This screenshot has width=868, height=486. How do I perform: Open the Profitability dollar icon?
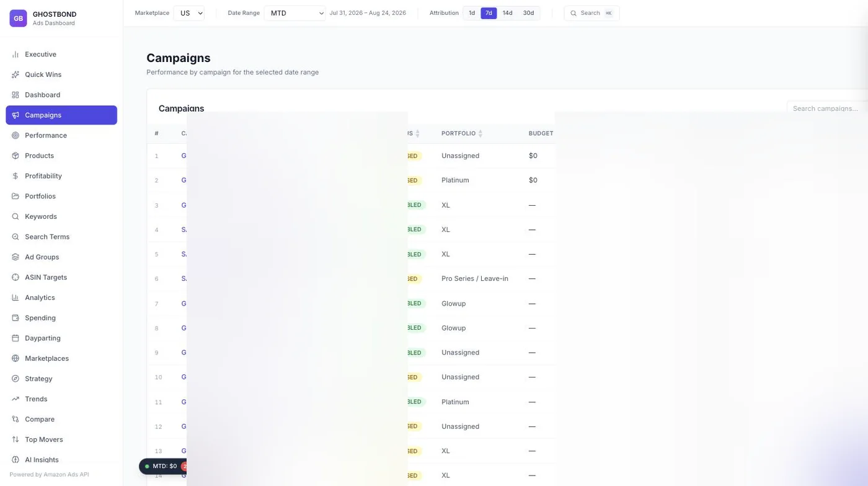click(x=15, y=176)
